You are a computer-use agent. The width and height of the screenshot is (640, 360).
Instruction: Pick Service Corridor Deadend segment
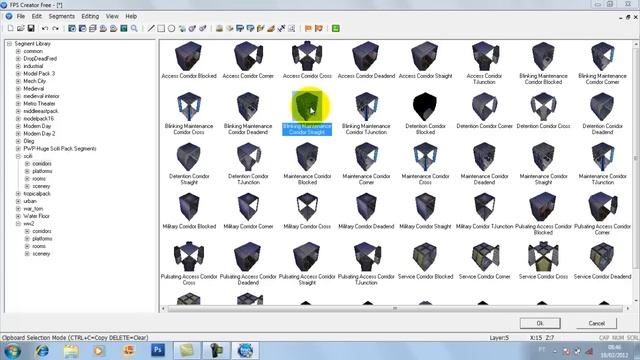pyautogui.click(x=602, y=261)
